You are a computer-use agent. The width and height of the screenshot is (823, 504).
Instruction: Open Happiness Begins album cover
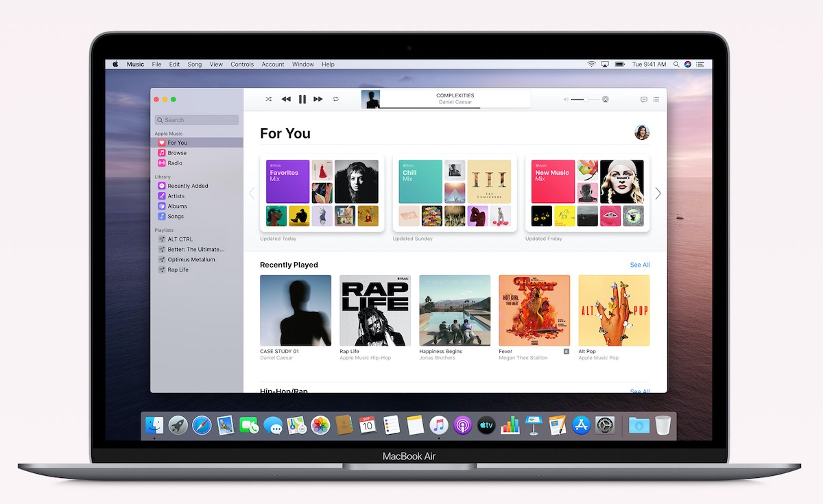pos(455,311)
